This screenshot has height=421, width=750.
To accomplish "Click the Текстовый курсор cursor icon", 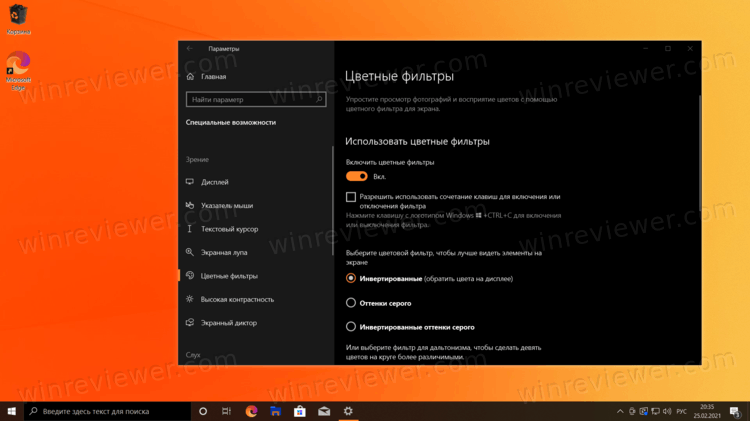I will [190, 229].
